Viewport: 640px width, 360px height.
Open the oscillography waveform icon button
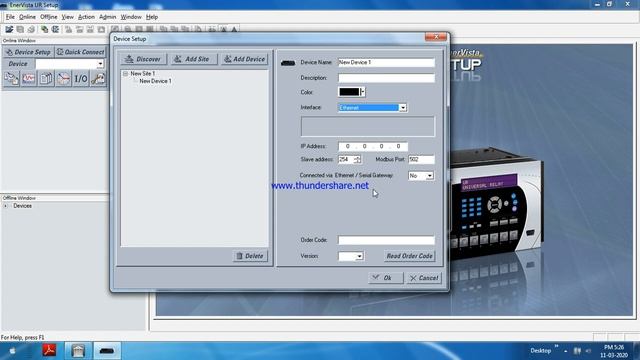29,78
